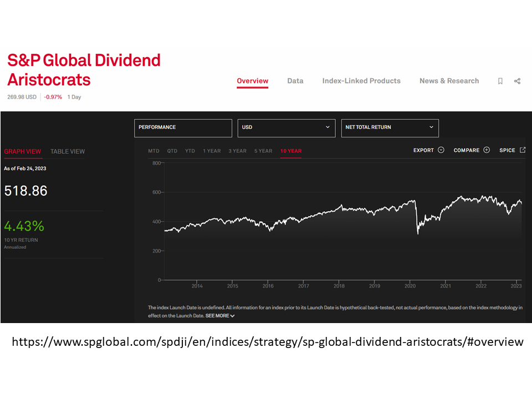Click the EXPORT button label
Viewport: 532px width, 399px height.
[x=423, y=150]
